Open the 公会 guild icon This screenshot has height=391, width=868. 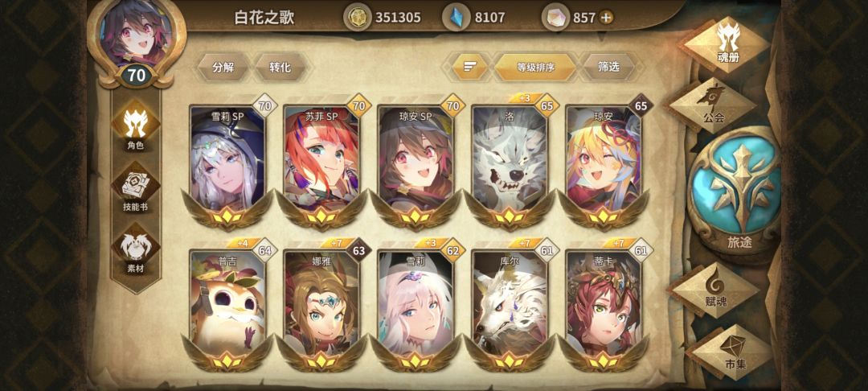point(714,104)
